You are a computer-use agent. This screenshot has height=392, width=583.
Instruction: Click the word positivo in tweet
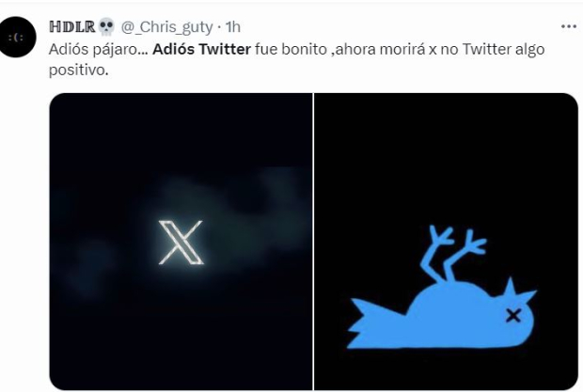pos(78,70)
